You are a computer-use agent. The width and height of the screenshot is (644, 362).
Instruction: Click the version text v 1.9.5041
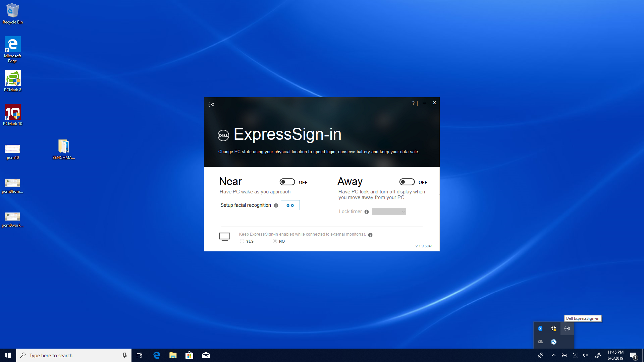[424, 246]
